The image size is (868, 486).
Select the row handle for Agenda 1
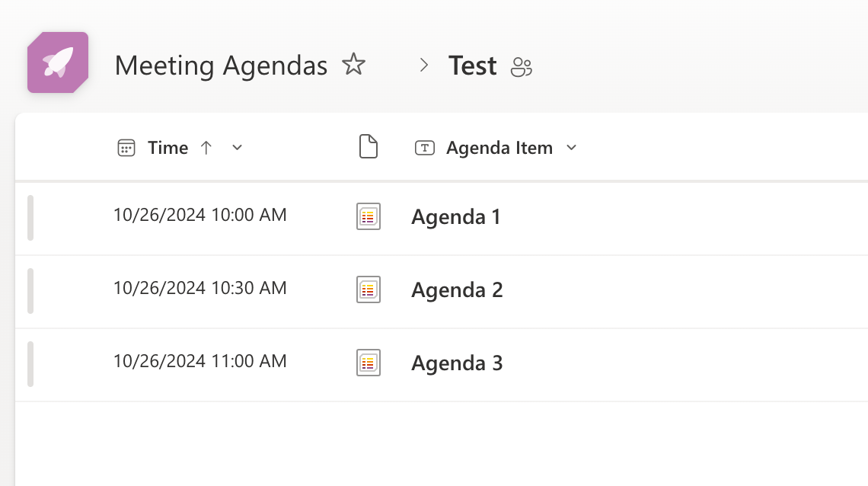[30, 218]
